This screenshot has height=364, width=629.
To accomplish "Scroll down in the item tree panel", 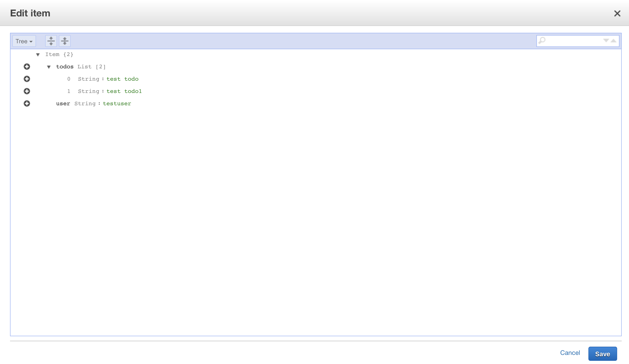I will pos(606,41).
